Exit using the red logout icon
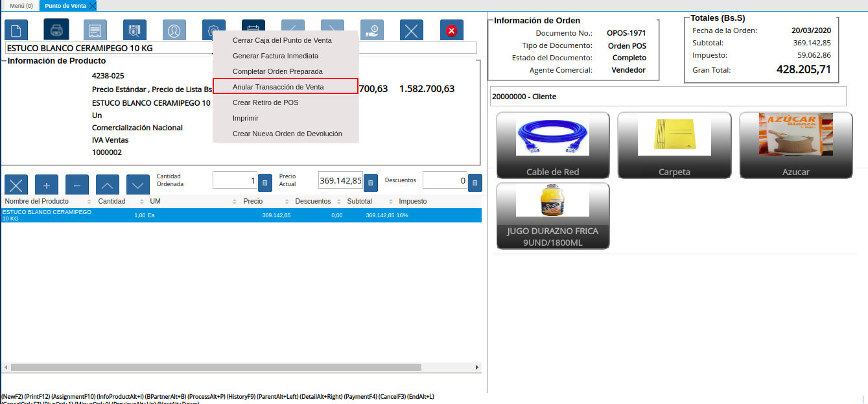 (x=451, y=30)
